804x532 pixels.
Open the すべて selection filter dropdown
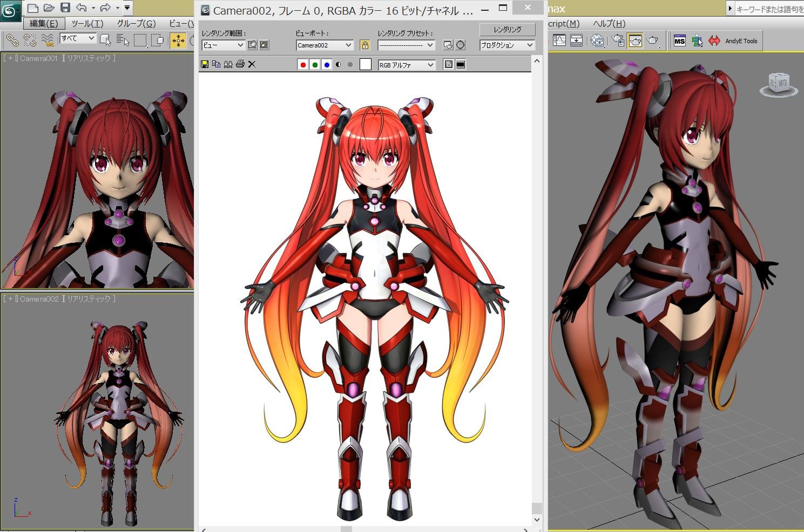click(x=78, y=38)
